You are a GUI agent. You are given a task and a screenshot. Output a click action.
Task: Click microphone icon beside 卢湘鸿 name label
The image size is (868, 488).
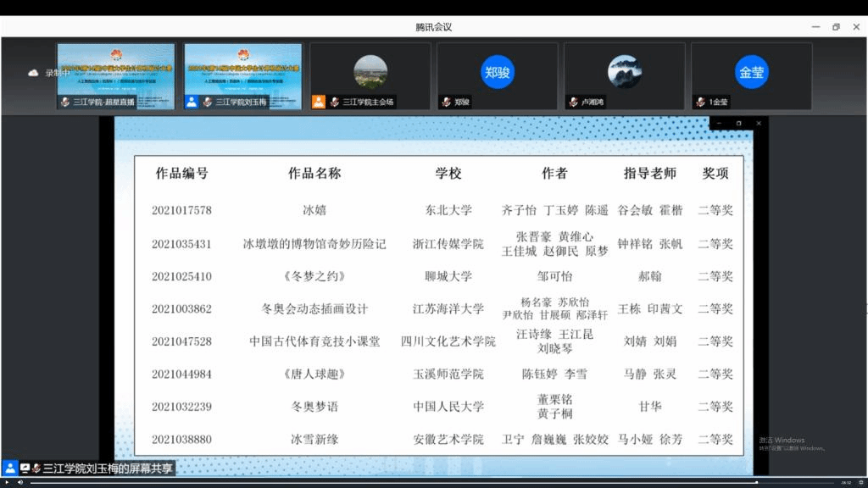point(573,102)
